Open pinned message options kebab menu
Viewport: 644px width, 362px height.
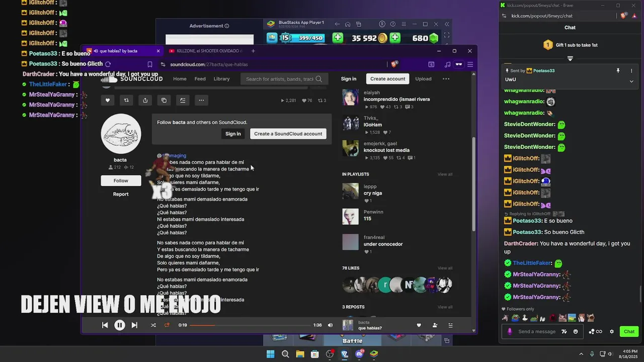631,71
